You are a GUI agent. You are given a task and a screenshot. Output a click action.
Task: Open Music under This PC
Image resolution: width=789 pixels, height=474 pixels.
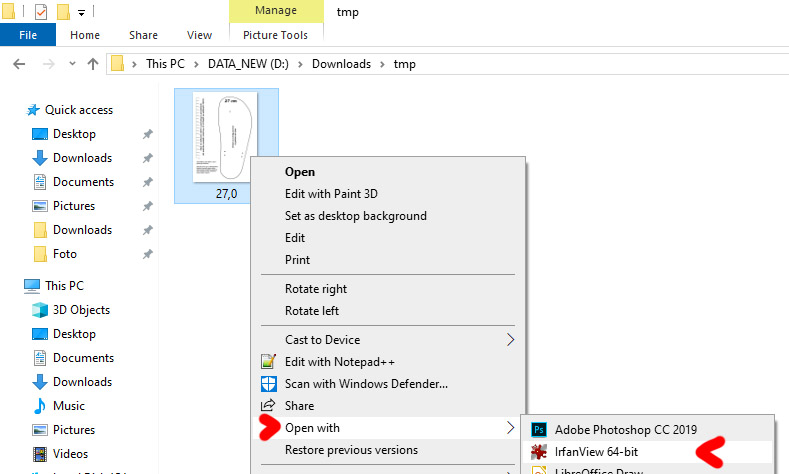69,406
